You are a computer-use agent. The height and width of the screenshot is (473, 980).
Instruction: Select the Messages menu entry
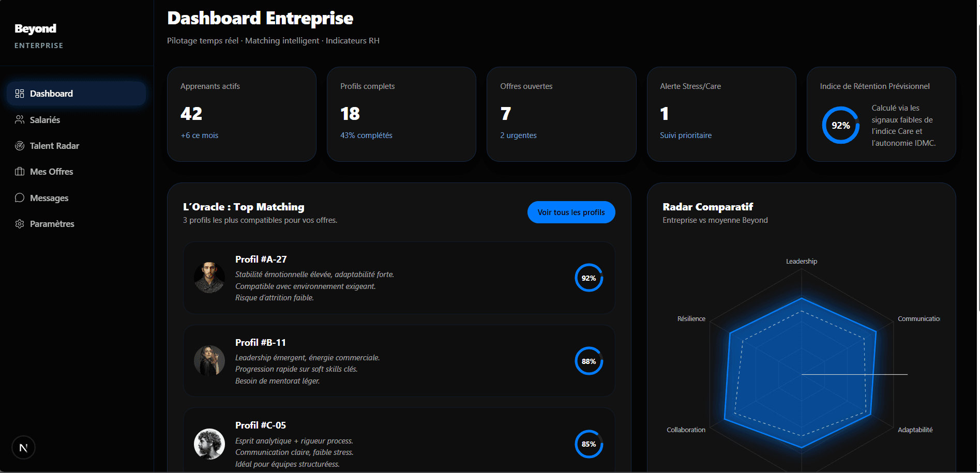point(49,197)
